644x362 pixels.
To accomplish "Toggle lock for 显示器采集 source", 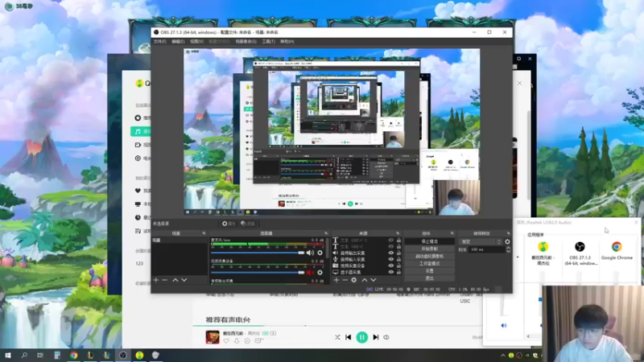I will tap(398, 272).
